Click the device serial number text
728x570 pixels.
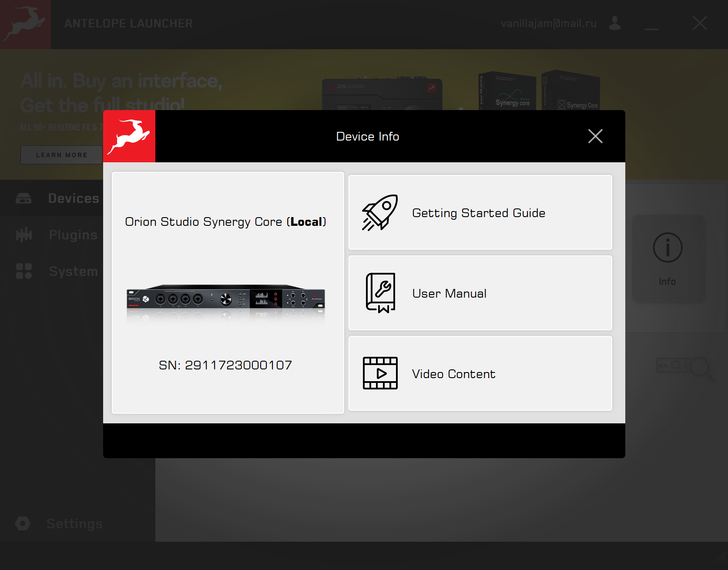coord(225,365)
